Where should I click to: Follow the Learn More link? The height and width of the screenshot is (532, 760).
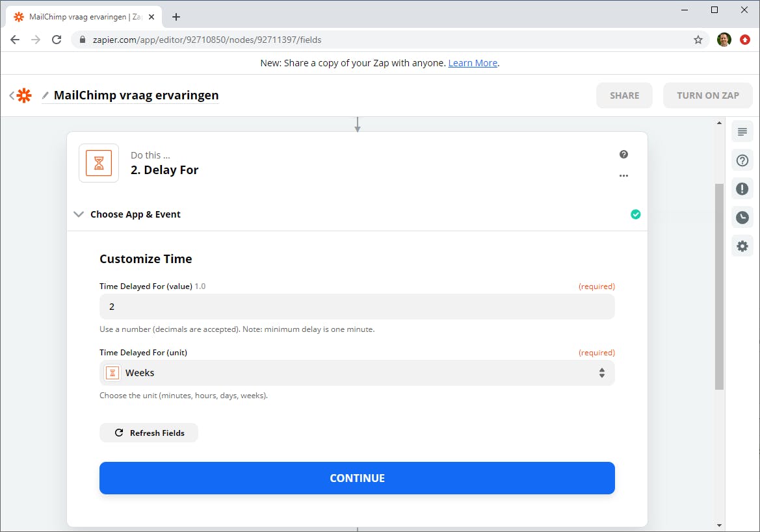tap(473, 63)
